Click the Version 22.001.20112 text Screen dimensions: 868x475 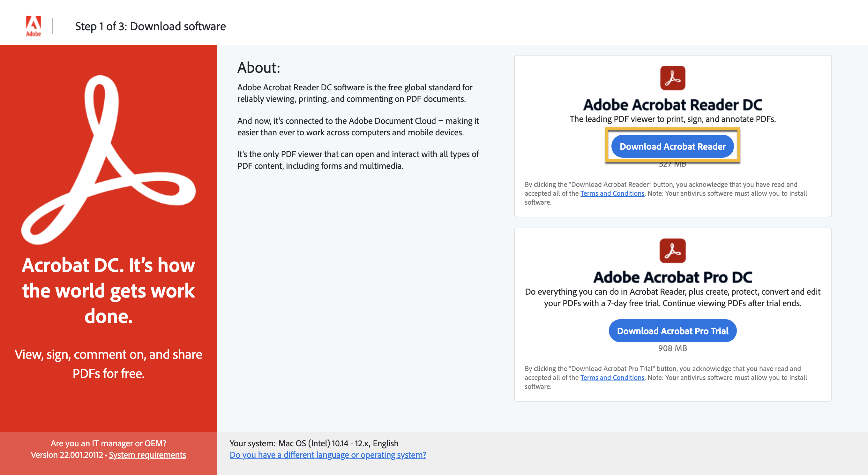[x=67, y=455]
